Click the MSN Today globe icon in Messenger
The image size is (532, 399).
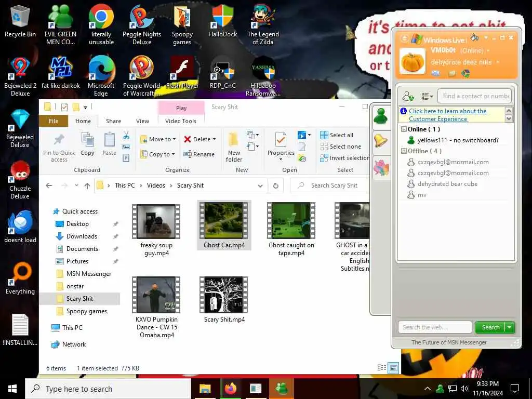pos(465,73)
